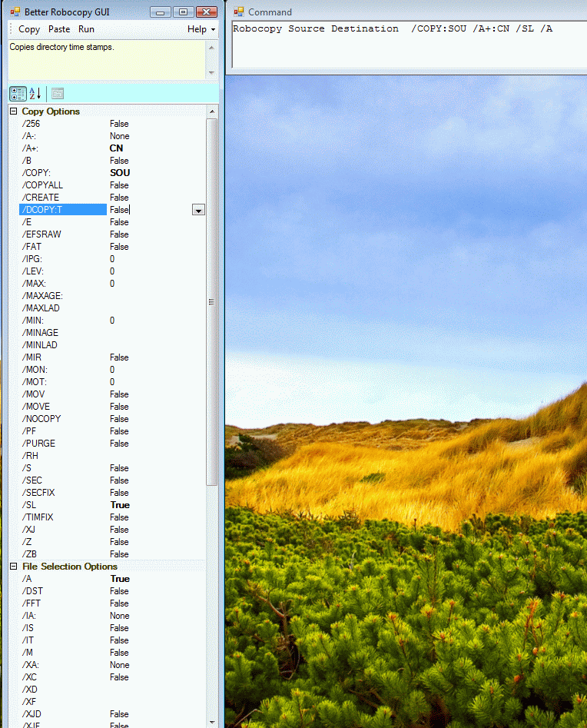
Task: Click the Better Robocopy GUI title icon
Action: 15,12
